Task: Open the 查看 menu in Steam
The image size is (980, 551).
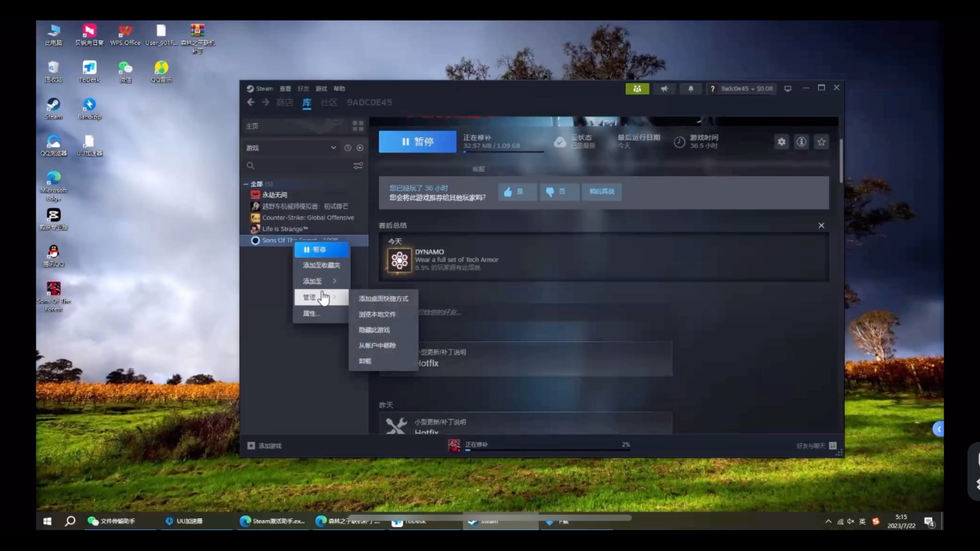Action: (285, 89)
